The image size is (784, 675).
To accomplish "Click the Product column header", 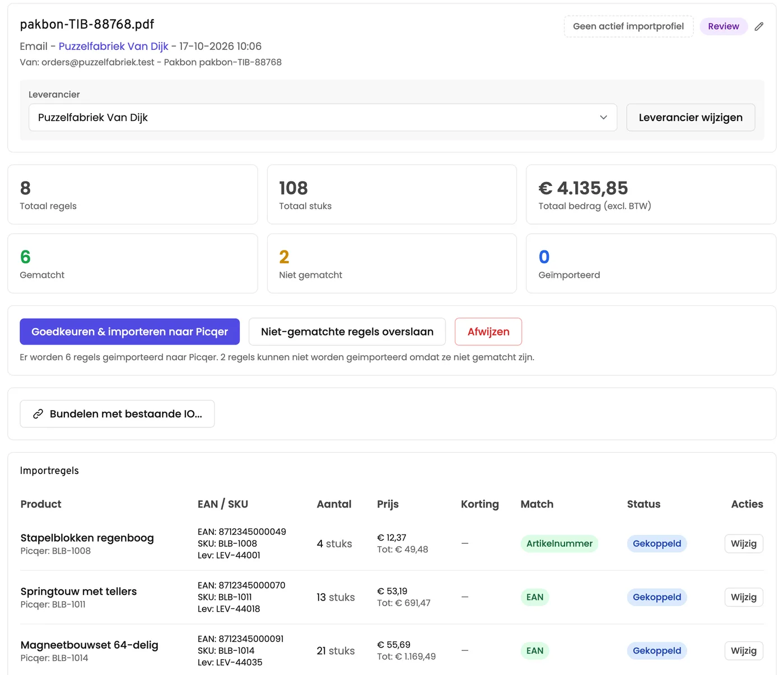I will pos(41,504).
